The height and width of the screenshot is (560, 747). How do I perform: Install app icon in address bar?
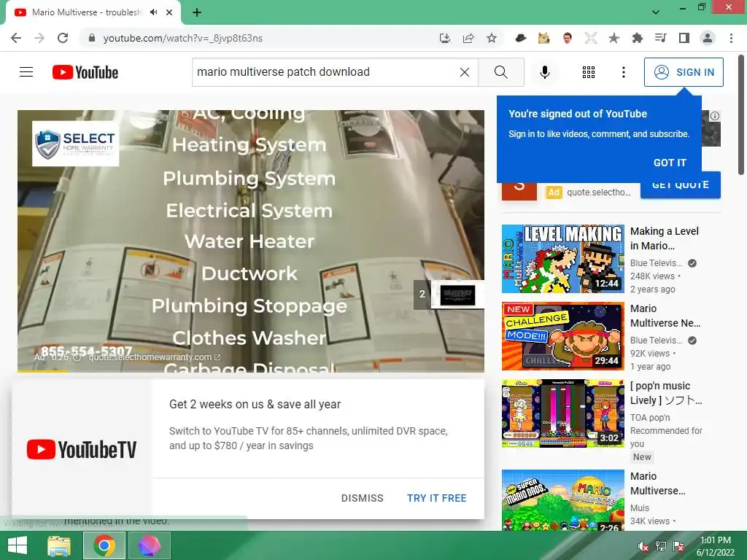(x=444, y=38)
